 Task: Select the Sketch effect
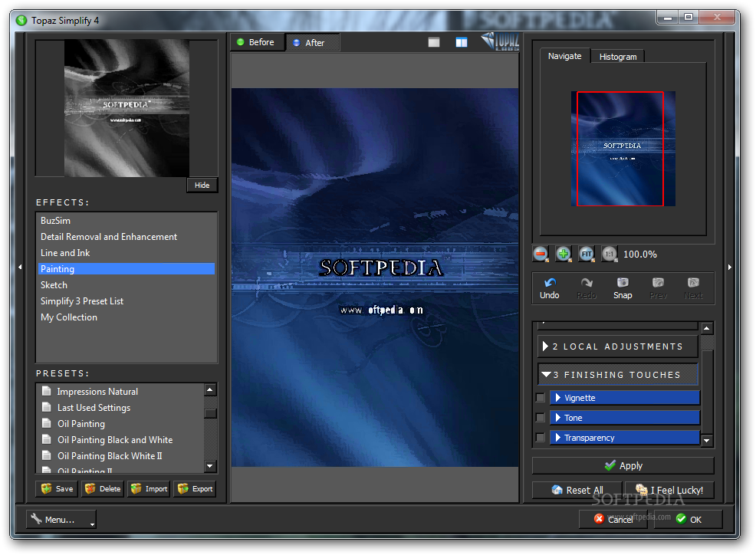pyautogui.click(x=127, y=285)
